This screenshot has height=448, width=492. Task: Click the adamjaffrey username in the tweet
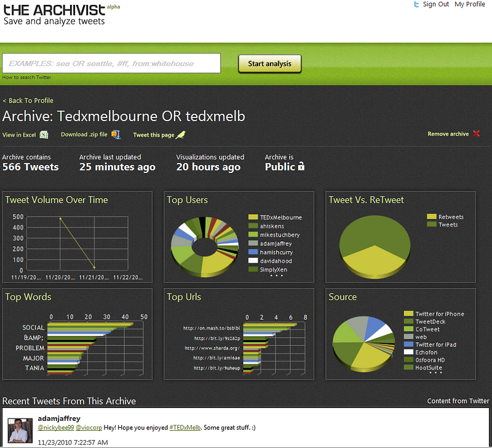click(x=59, y=418)
